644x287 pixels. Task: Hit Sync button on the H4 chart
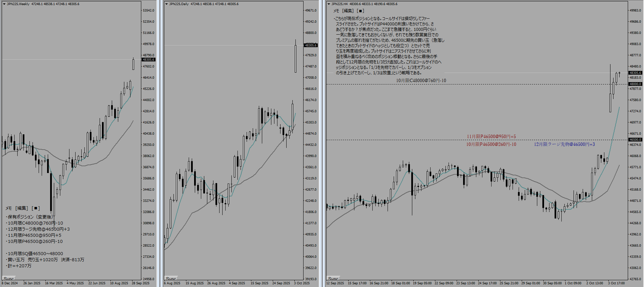[x=333, y=279]
